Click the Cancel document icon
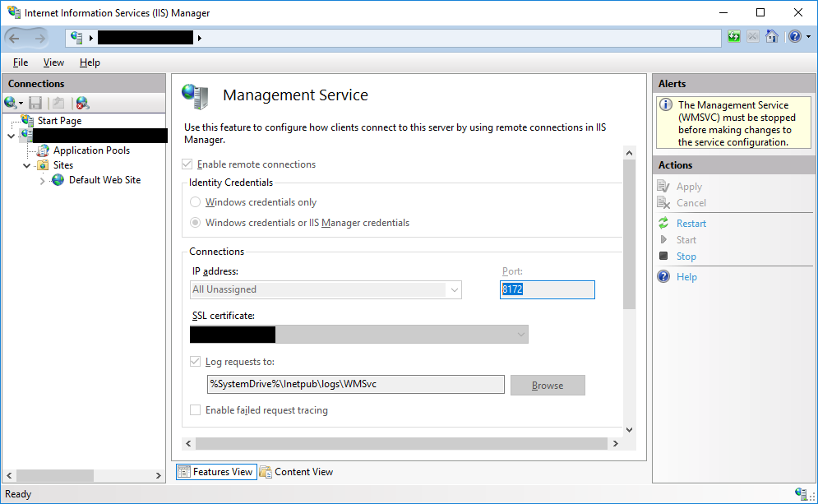Image resolution: width=818 pixels, height=504 pixels. coord(663,202)
